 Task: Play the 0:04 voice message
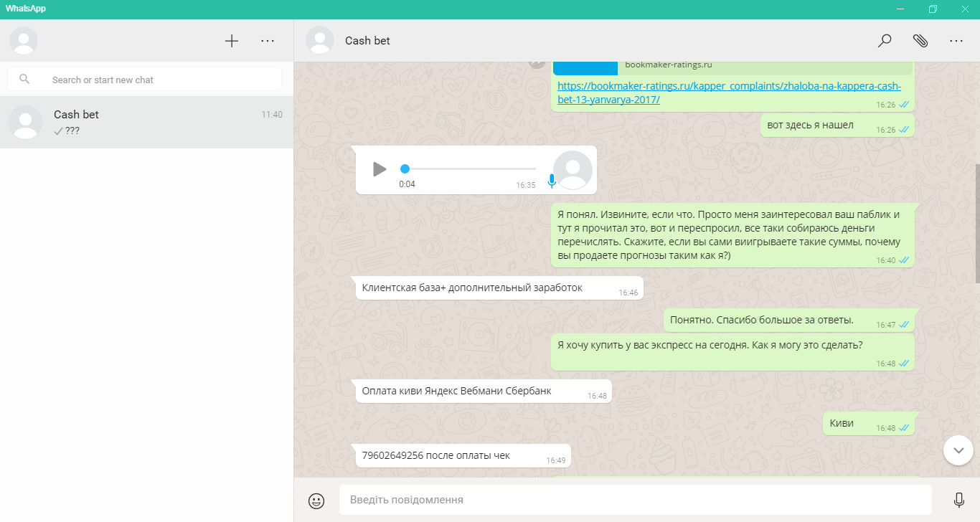coord(380,169)
